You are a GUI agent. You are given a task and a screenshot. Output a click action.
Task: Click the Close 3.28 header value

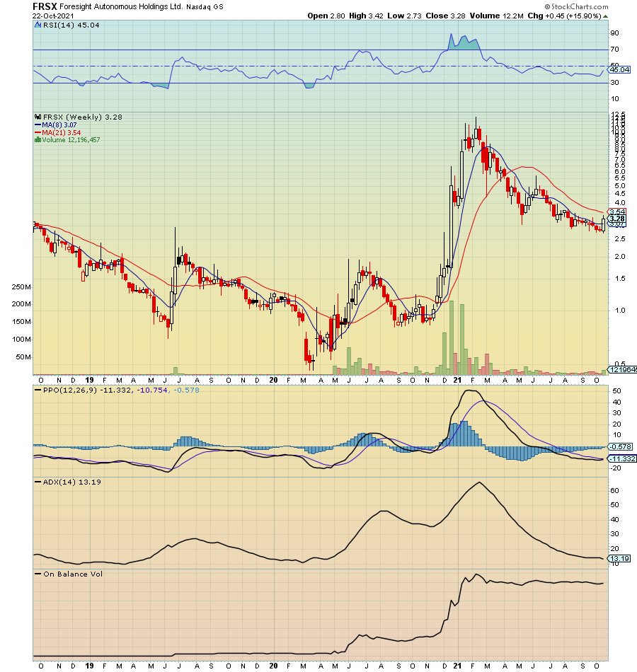445,16
